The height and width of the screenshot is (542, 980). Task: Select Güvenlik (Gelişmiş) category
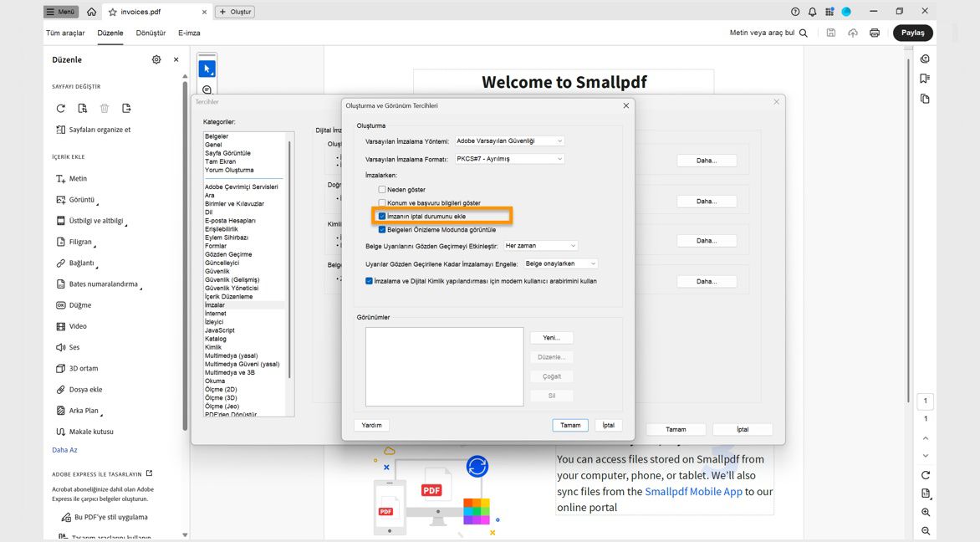pos(232,279)
